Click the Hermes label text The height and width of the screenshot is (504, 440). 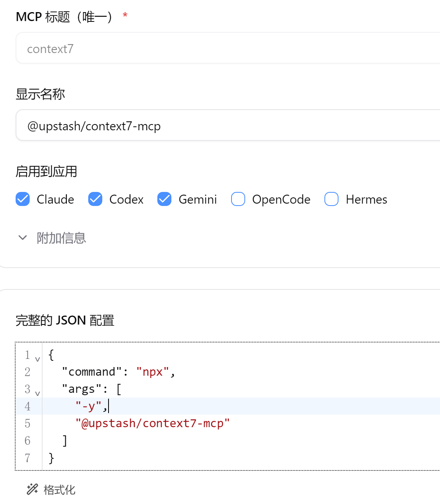tap(367, 199)
